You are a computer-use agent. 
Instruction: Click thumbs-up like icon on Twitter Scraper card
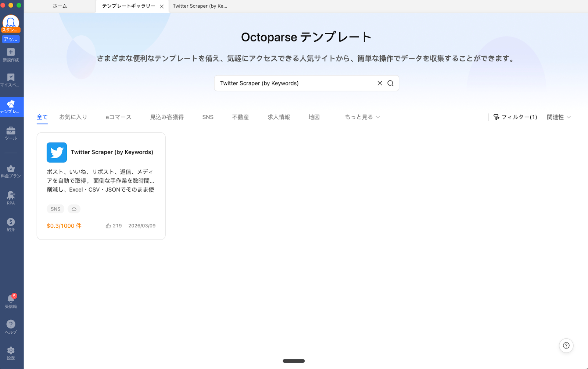[x=108, y=226]
